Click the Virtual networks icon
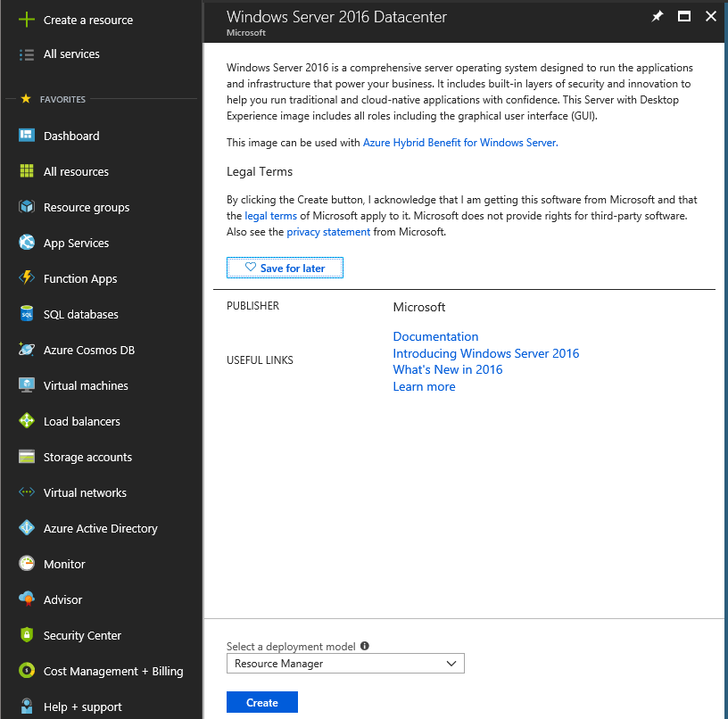The image size is (728, 719). click(x=27, y=492)
